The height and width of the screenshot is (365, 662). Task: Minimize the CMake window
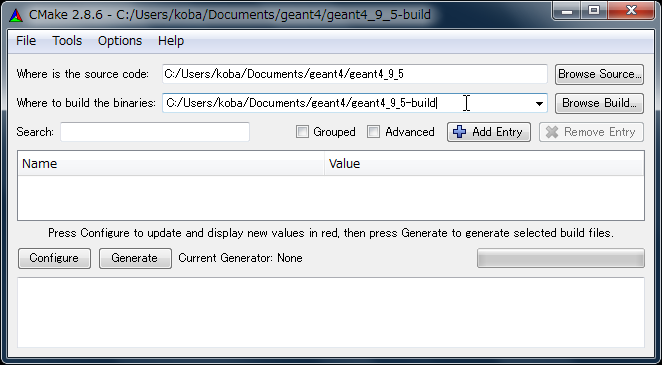pos(567,11)
